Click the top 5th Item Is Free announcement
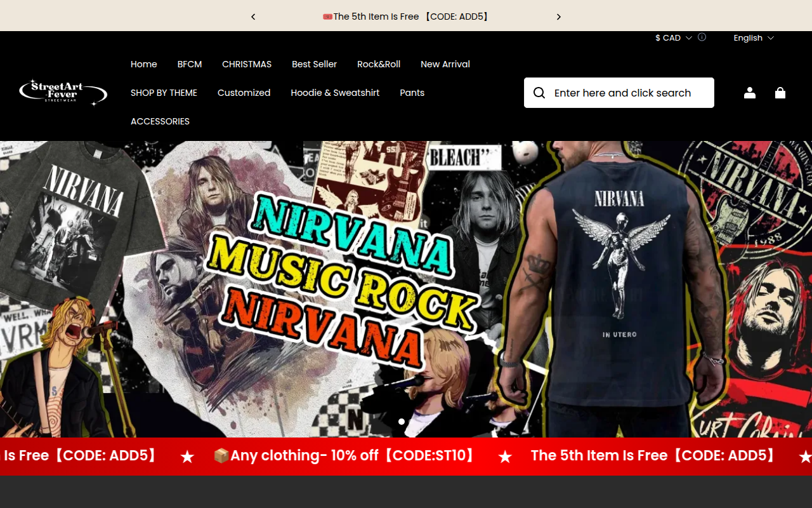This screenshot has width=812, height=508. coord(406,17)
